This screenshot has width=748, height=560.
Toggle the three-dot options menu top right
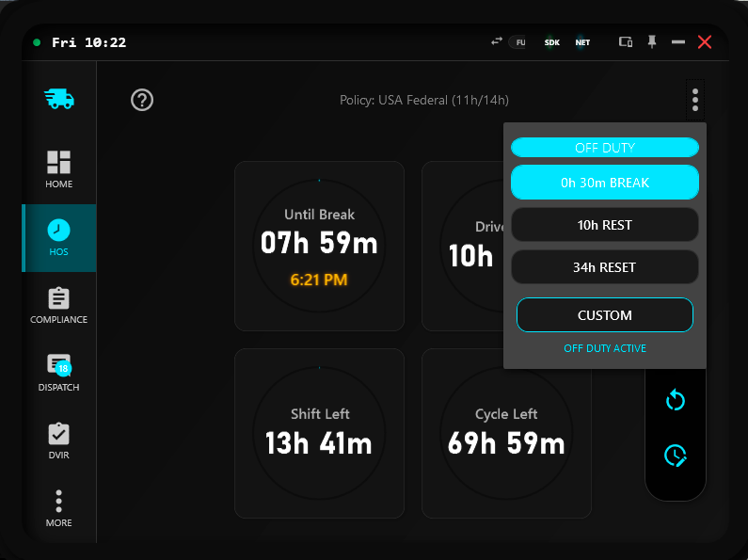pos(695,100)
